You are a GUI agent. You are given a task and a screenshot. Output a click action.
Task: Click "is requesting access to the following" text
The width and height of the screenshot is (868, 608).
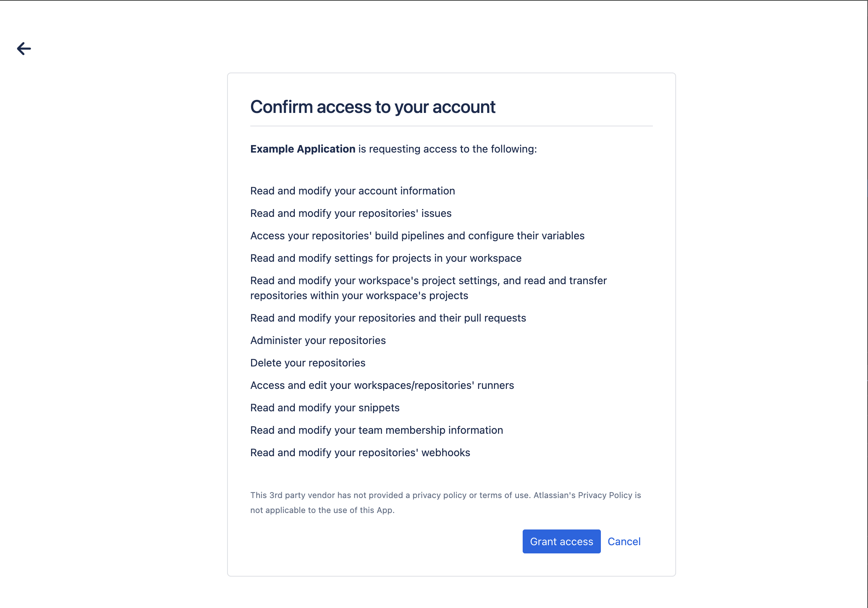pyautogui.click(x=447, y=149)
